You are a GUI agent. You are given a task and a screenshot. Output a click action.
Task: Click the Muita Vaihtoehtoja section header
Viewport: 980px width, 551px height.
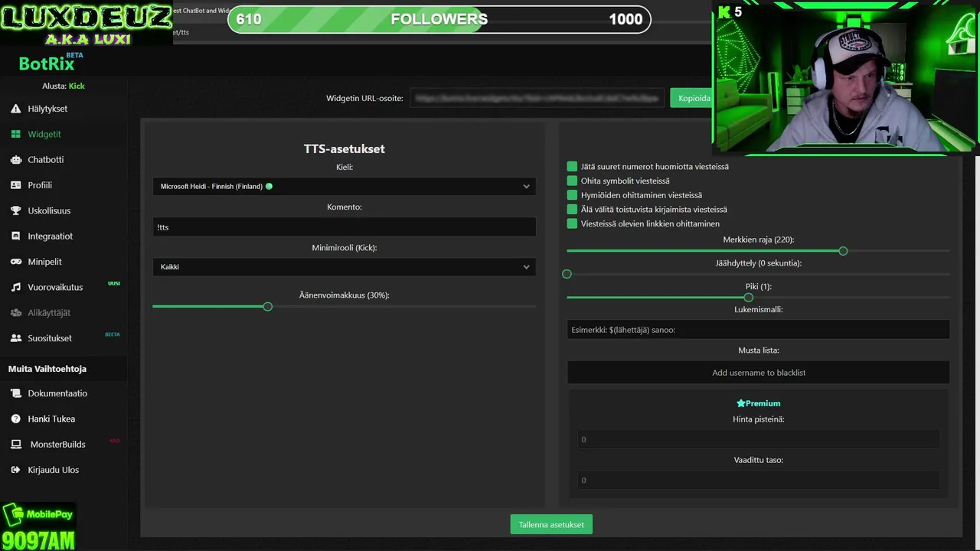coord(47,369)
